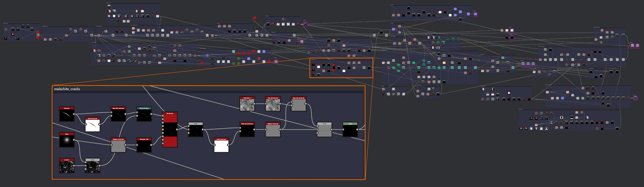Select the BnW Spots 3 node

pos(247,104)
